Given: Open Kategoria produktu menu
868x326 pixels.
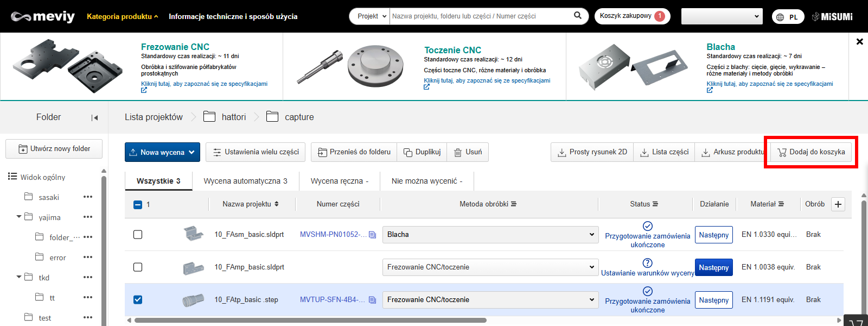Looking at the screenshot, I should tap(122, 16).
